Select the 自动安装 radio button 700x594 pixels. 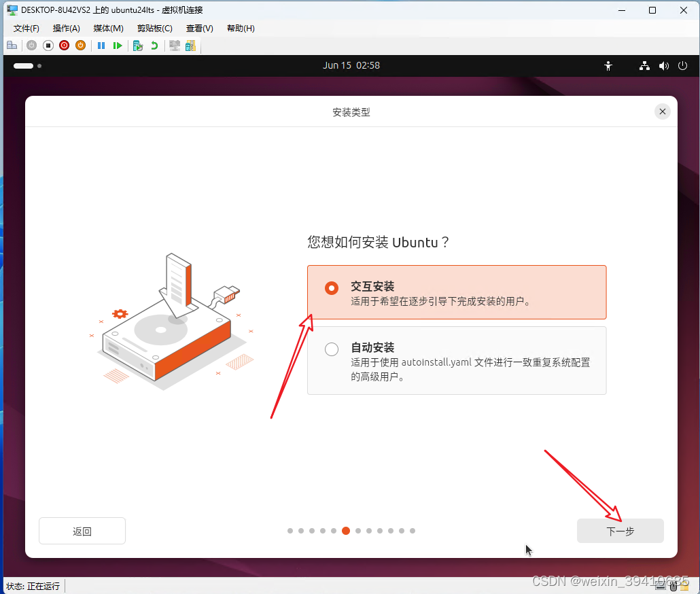pyautogui.click(x=331, y=349)
